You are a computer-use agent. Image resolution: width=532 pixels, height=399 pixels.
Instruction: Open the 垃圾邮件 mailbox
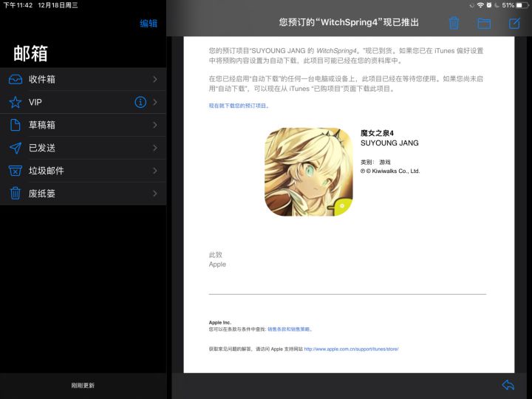83,171
